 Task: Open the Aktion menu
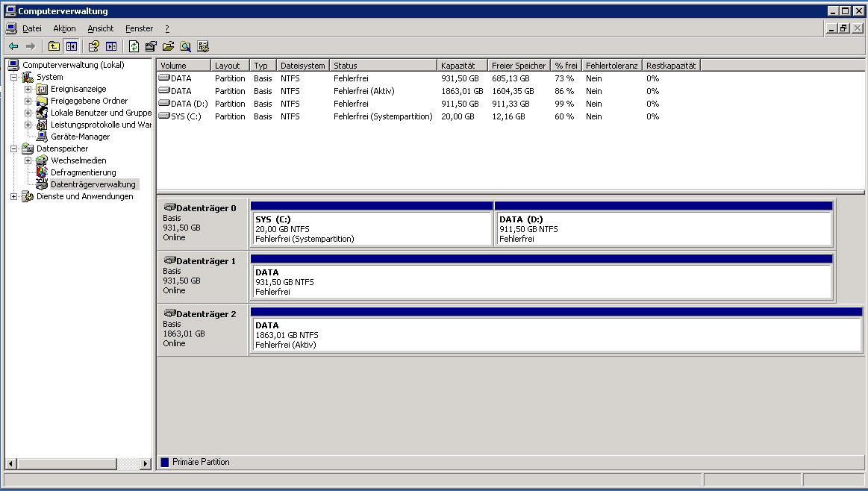[64, 28]
